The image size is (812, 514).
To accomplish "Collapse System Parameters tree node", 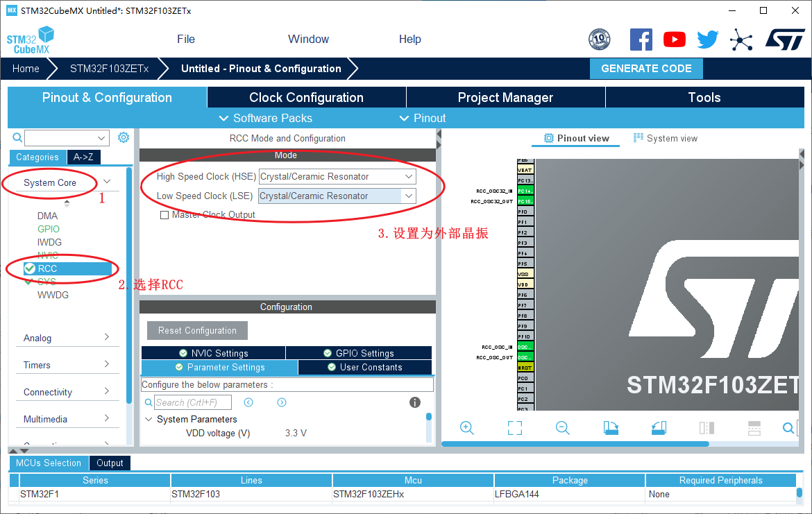I will click(x=149, y=419).
